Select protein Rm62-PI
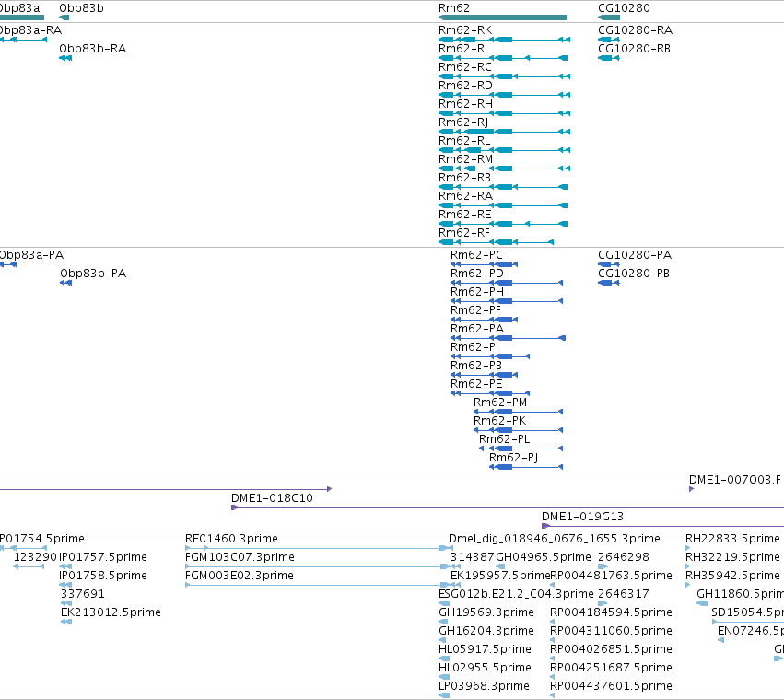 point(490,356)
